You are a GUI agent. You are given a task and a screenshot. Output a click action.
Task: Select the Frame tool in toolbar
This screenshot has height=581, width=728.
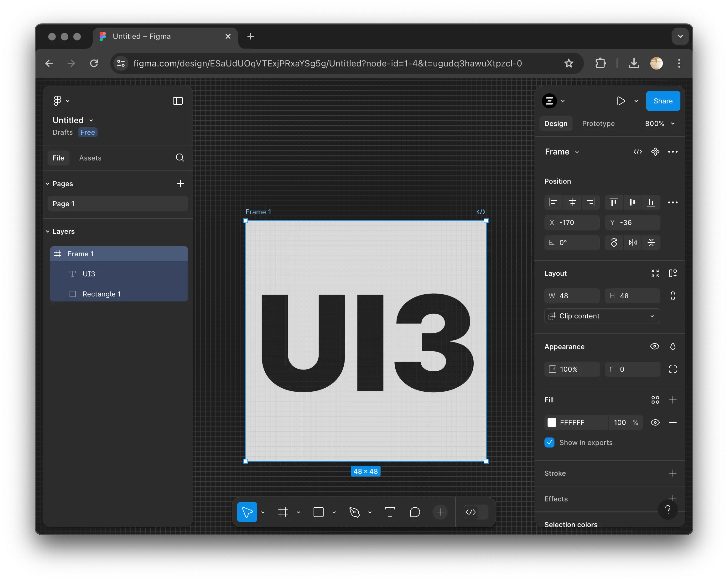click(283, 512)
